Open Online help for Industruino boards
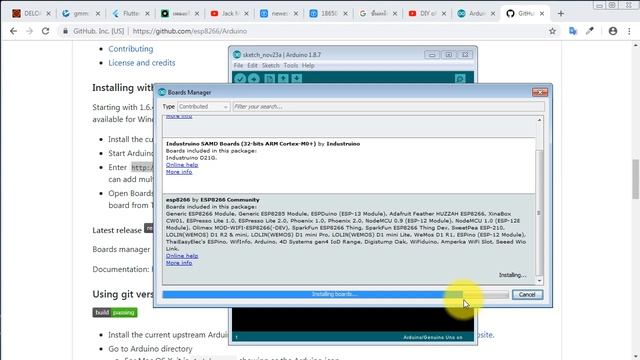The height and width of the screenshot is (360, 640). point(182,165)
